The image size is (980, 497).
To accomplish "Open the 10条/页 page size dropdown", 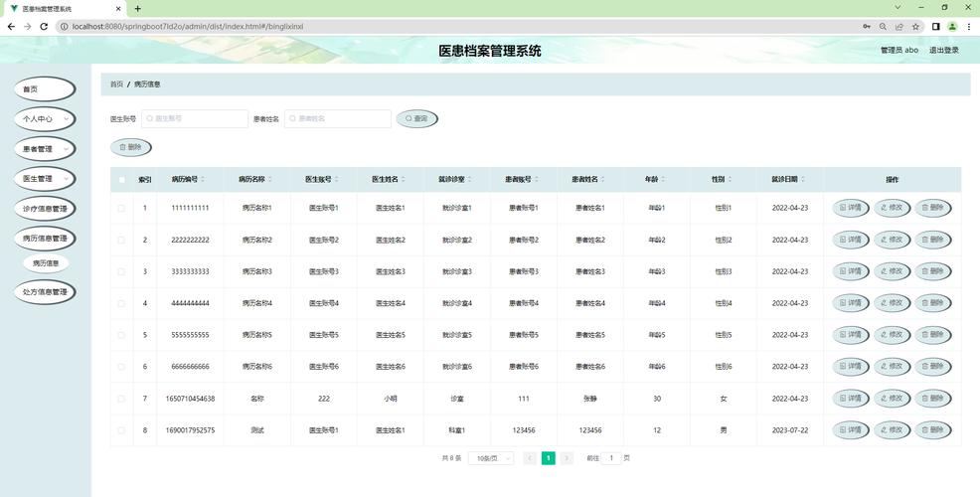I will click(x=491, y=458).
